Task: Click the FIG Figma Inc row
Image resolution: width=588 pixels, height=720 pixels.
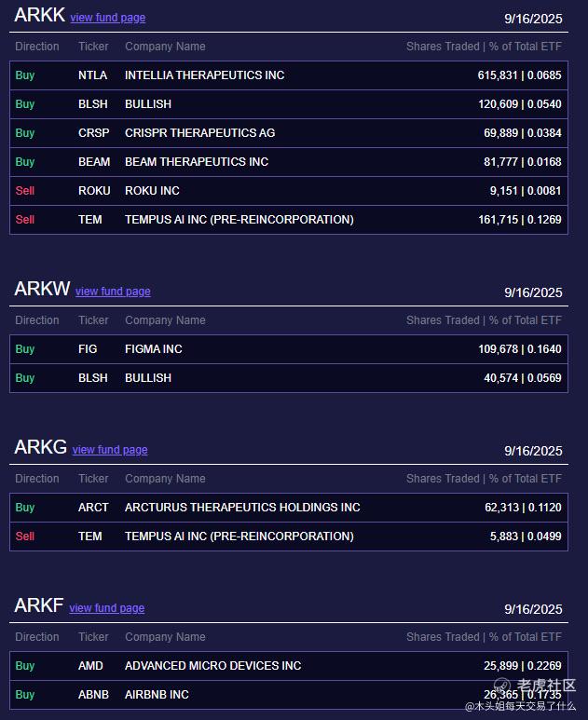Action: (289, 349)
